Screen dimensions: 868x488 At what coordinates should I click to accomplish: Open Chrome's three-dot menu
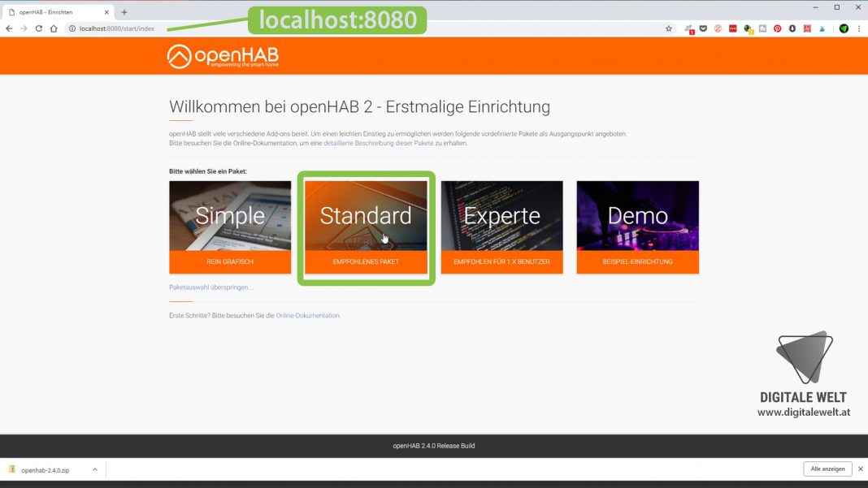tap(859, 28)
